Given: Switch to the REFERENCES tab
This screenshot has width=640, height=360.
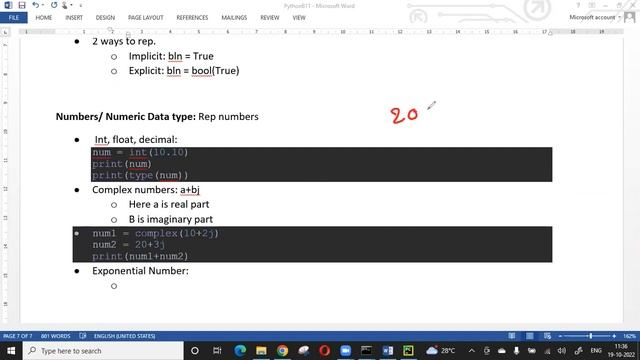Looking at the screenshot, I should [192, 18].
